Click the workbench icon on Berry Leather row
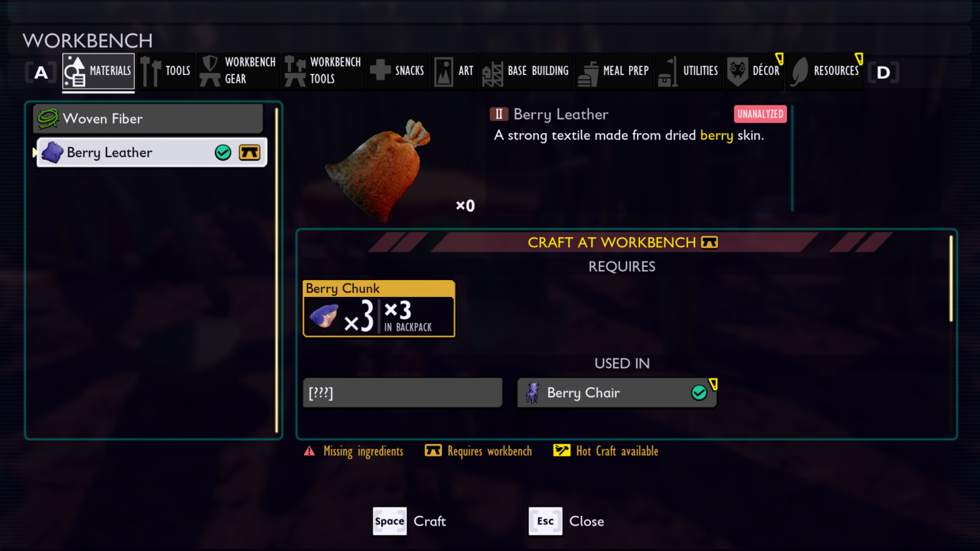The width and height of the screenshot is (980, 551). click(x=250, y=152)
